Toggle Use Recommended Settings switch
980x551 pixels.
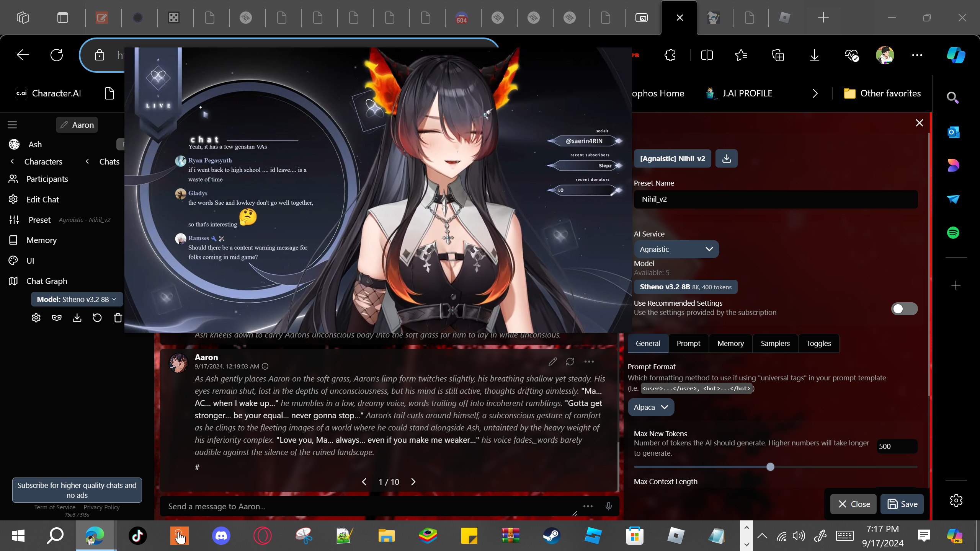click(904, 308)
